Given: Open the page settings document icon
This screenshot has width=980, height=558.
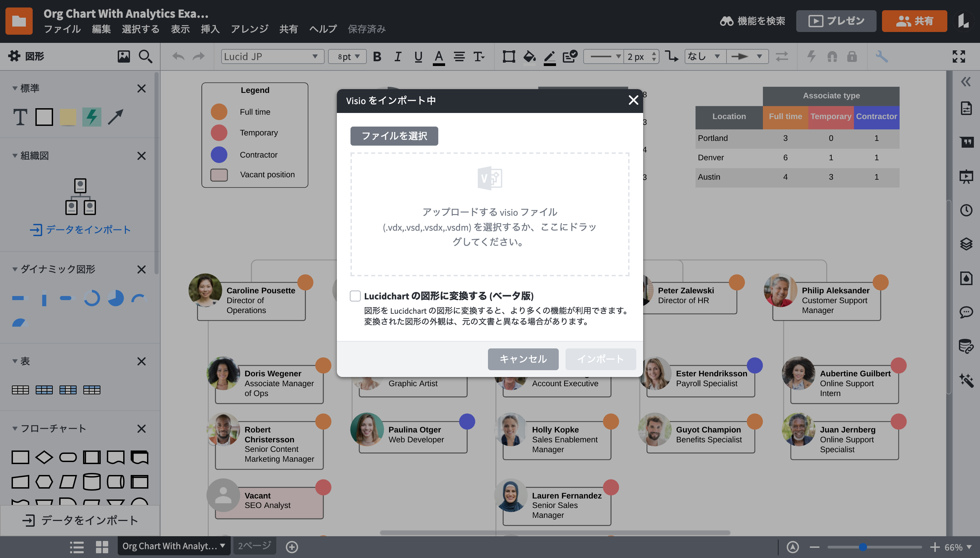Looking at the screenshot, I should pyautogui.click(x=966, y=109).
